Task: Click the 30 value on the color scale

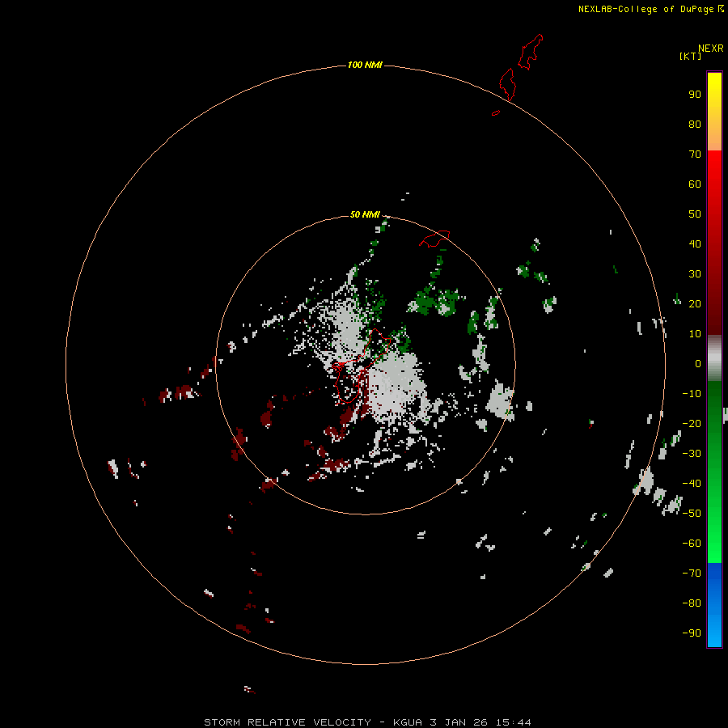Action: (x=695, y=274)
